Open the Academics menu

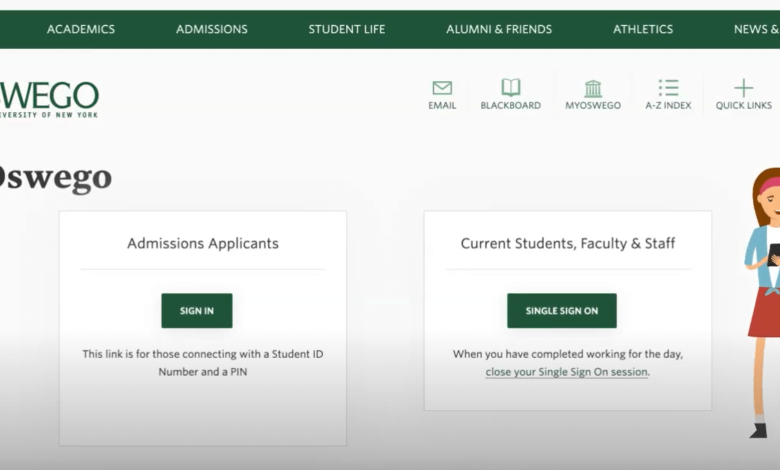(81, 29)
